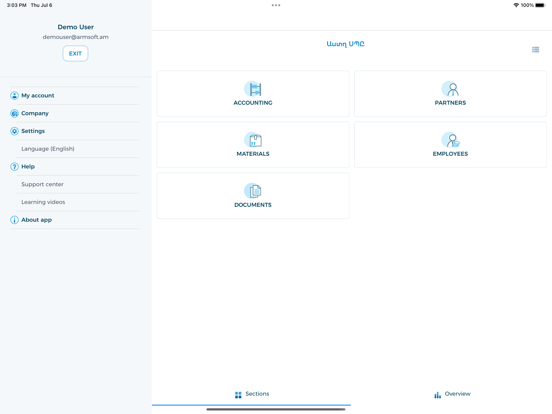
Task: Click the ACCOUNTING label
Action: pos(253,103)
